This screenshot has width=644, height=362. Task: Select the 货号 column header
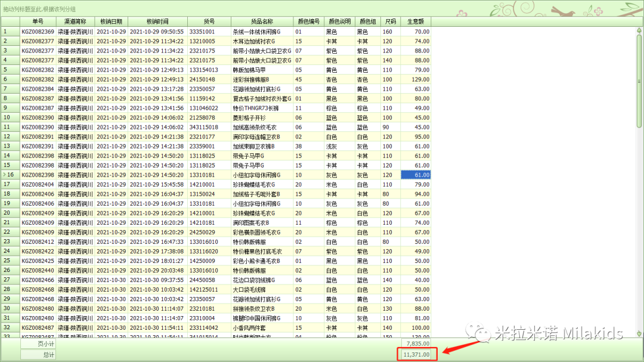coord(209,21)
